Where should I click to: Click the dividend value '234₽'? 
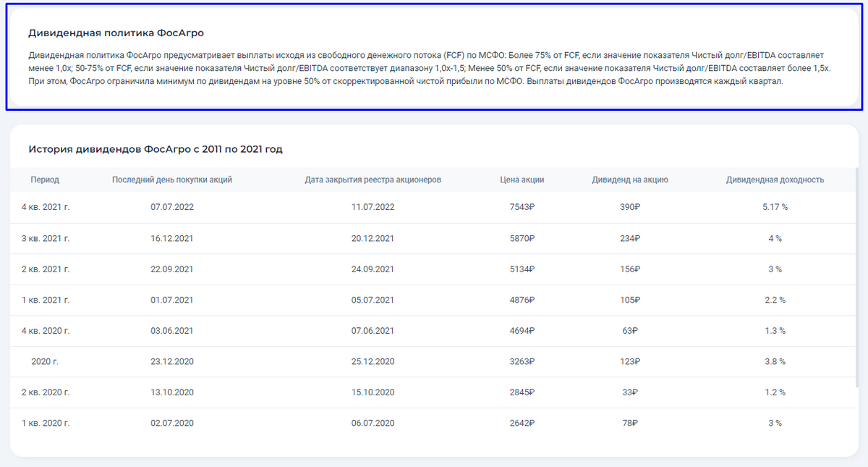[630, 238]
